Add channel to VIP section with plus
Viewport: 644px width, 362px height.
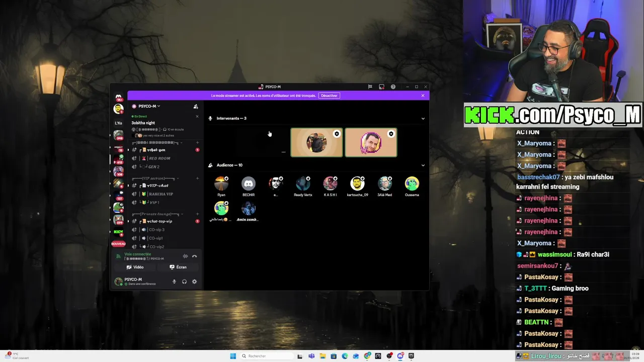point(197,178)
